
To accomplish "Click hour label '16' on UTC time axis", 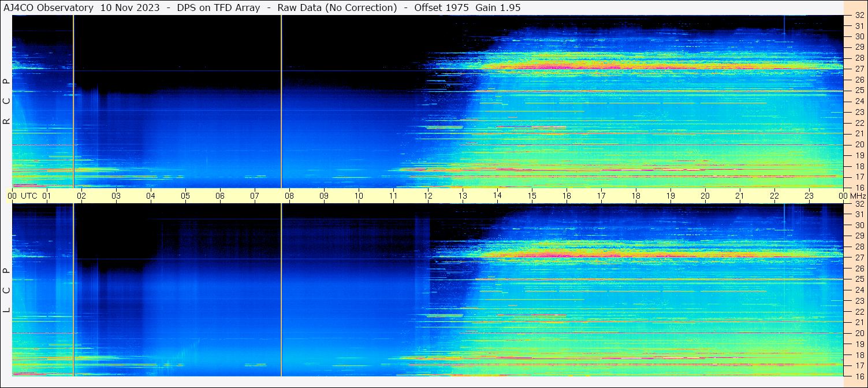I will pyautogui.click(x=567, y=196).
